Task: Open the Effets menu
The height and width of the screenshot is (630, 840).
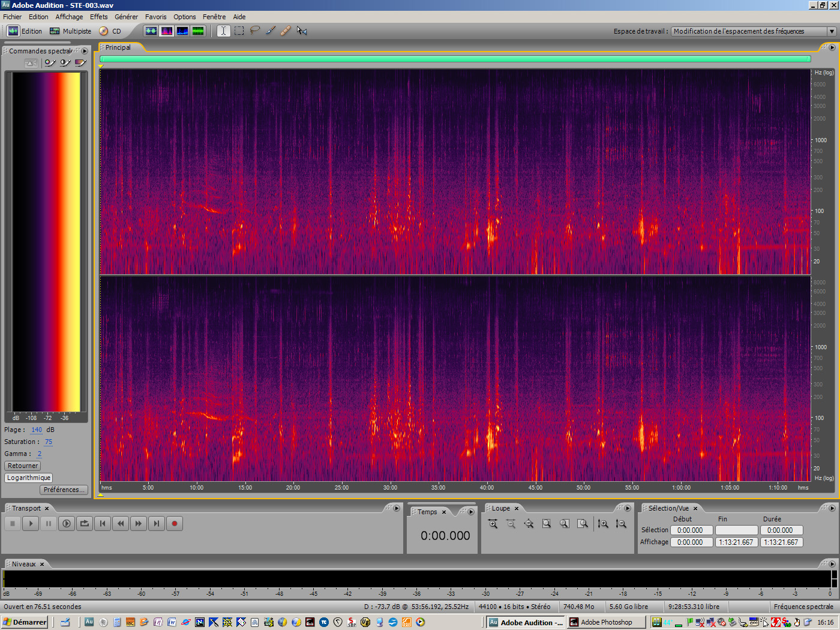Action: (98, 16)
